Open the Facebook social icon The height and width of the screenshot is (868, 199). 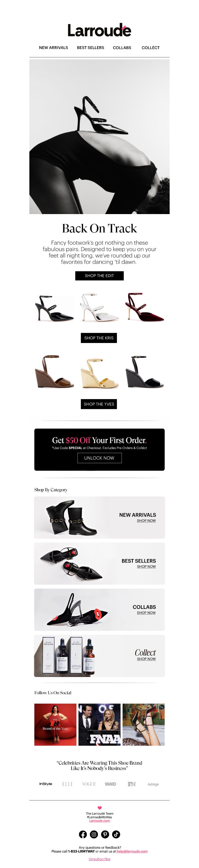pos(83,834)
